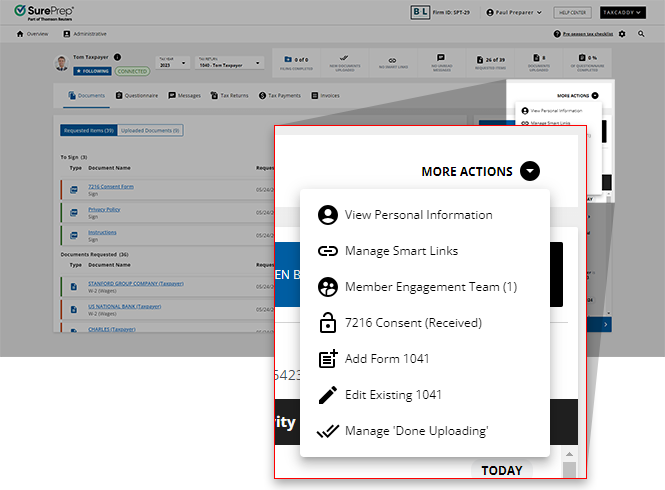Open the Paul Preparer account dropdown
Image resolution: width=665 pixels, height=490 pixels.
point(514,12)
